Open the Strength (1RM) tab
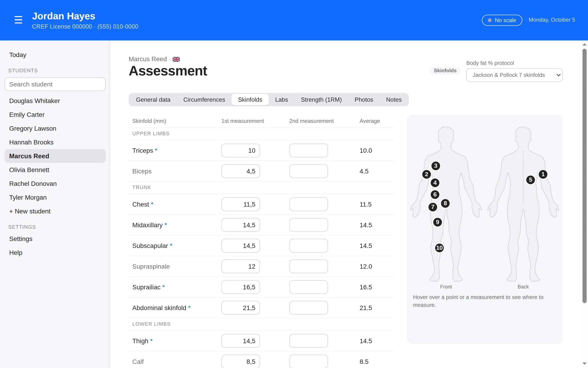Screen dimensions: 588x368 click(x=321, y=100)
